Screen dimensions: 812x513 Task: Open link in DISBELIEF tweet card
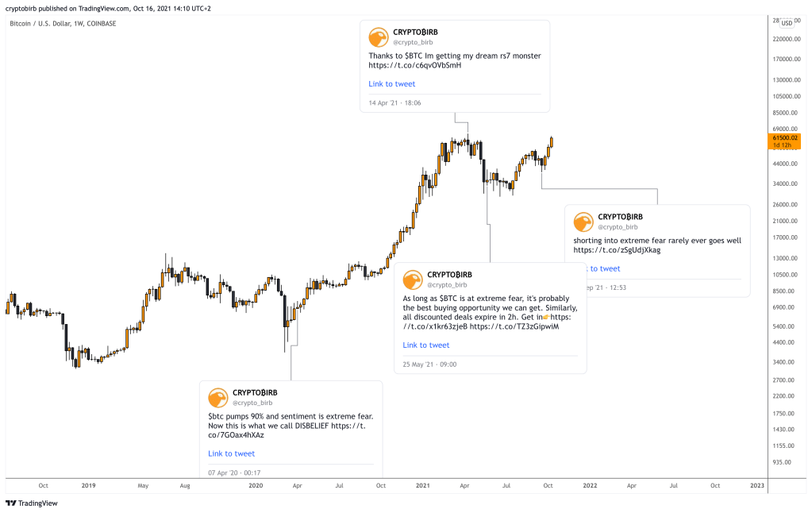[x=231, y=454]
